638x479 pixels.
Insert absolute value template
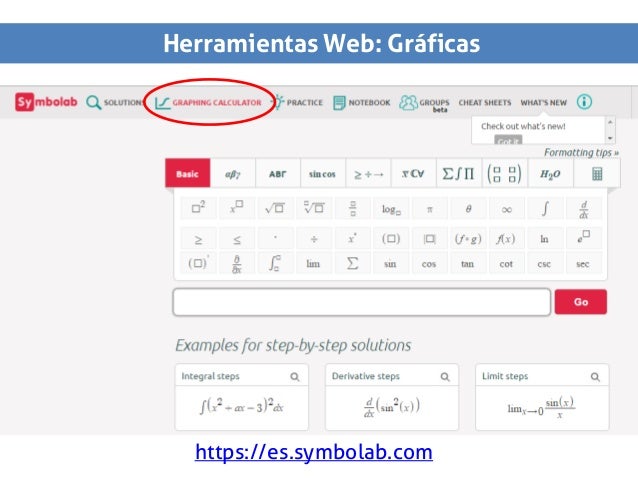[429, 239]
